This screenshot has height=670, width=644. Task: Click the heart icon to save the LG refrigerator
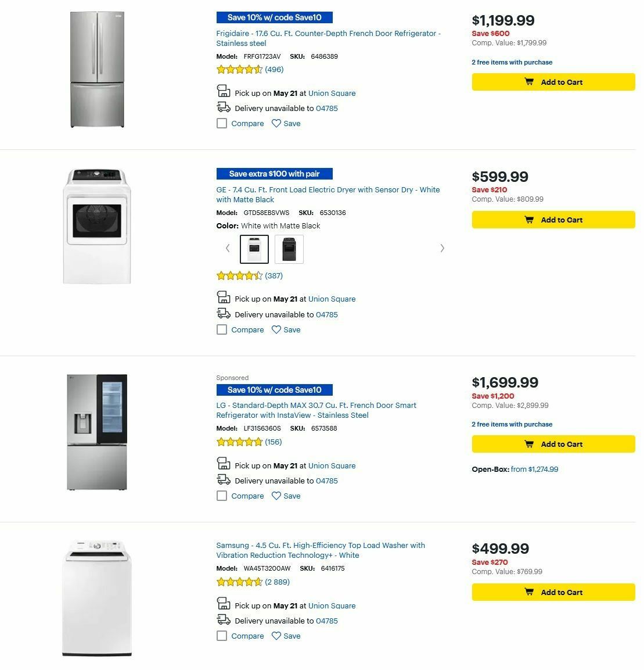coord(276,496)
